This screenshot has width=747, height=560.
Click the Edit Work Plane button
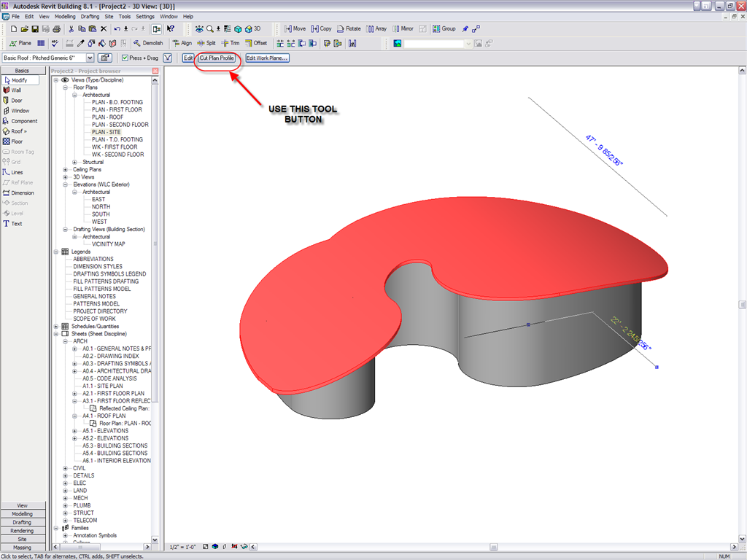267,58
